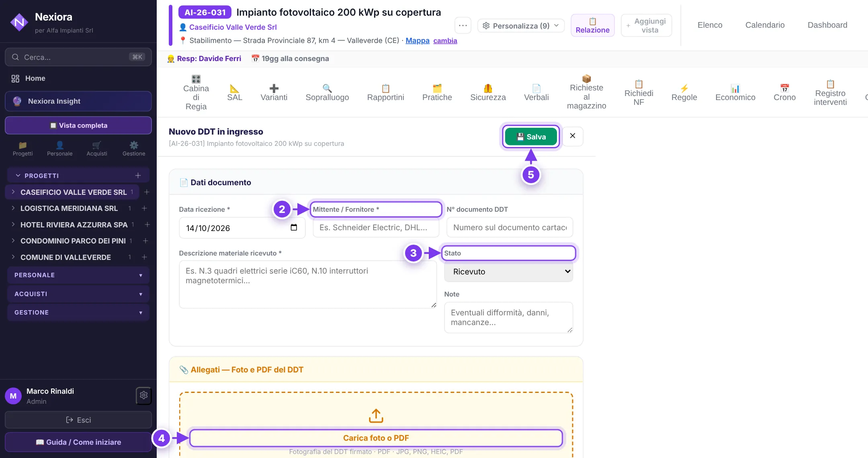The image size is (868, 458).
Task: Switch to Calendario view
Action: pyautogui.click(x=765, y=25)
